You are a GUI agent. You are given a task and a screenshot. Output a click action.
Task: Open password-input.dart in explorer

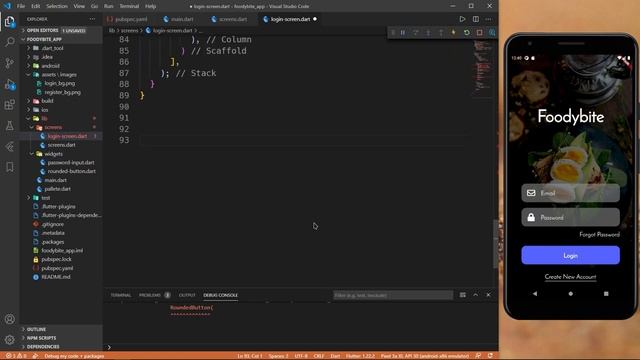point(61,162)
